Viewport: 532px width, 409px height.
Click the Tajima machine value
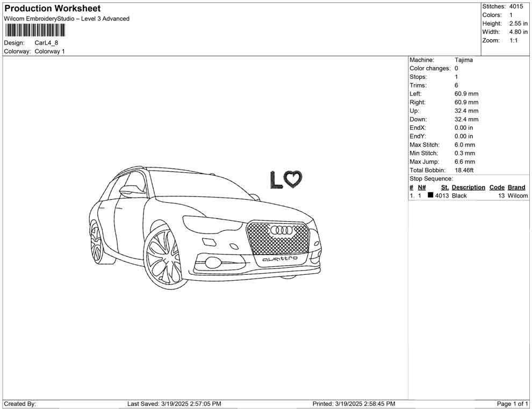tap(463, 60)
